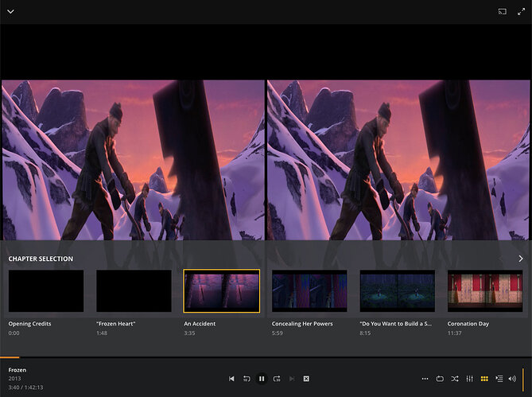
Task: Click the greyed-out next item button
Action: tap(292, 379)
